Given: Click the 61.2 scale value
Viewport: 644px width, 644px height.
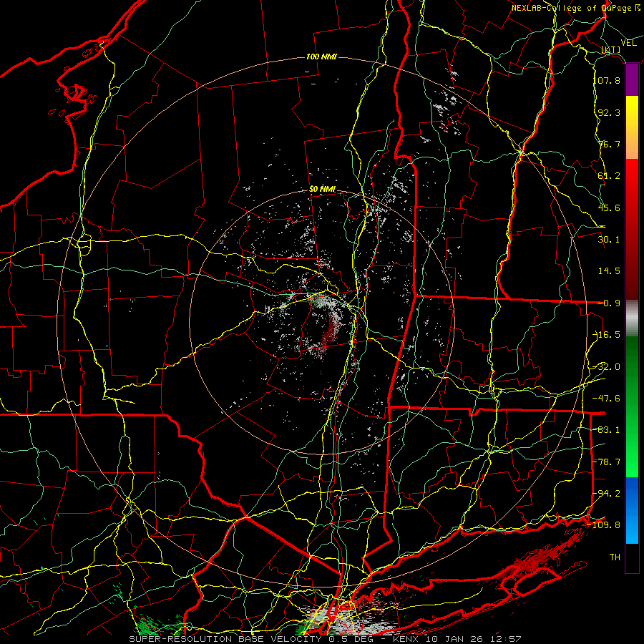Looking at the screenshot, I should click(609, 175).
